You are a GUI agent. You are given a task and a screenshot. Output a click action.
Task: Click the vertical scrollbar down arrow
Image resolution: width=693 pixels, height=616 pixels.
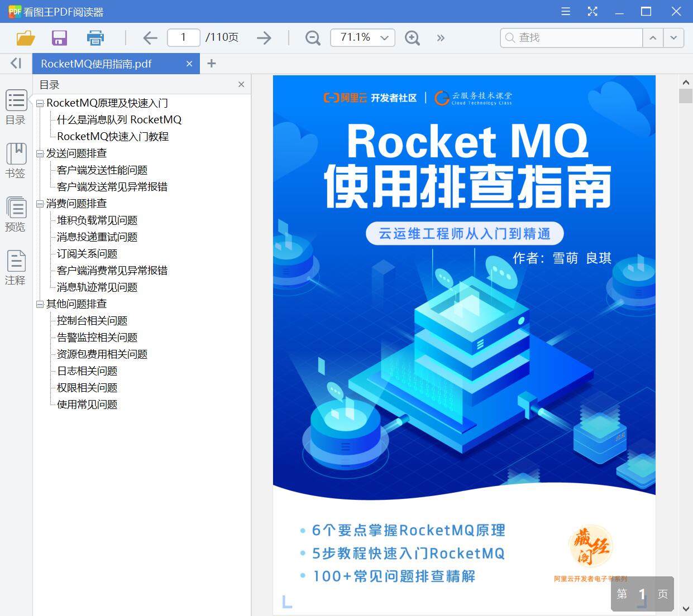(686, 609)
